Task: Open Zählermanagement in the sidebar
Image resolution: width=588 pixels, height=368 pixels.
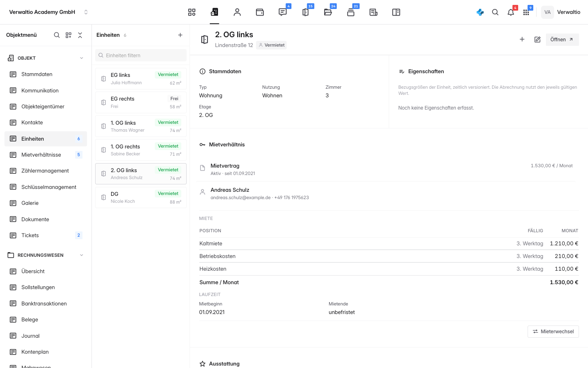Action: [46, 171]
